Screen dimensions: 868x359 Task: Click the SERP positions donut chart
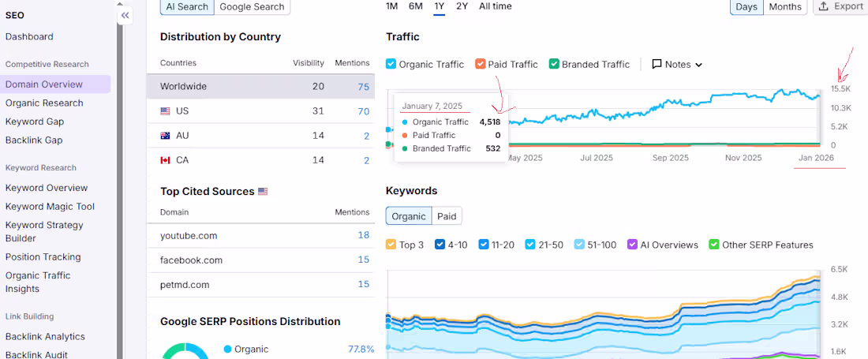coord(185,350)
